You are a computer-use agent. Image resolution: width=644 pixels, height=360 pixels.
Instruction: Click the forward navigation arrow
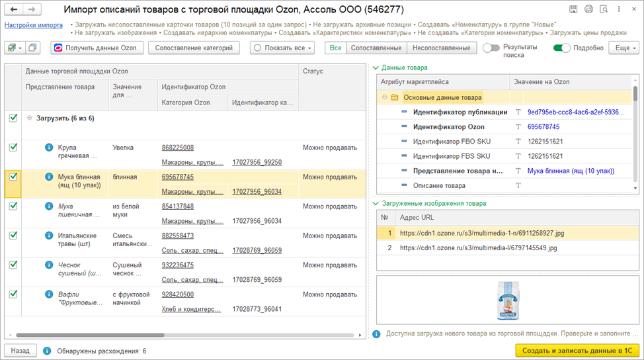click(32, 9)
